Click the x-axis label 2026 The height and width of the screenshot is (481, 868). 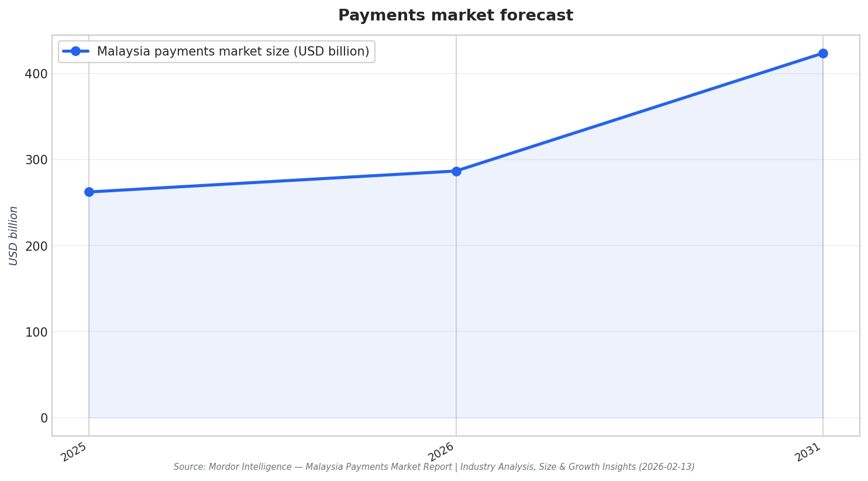pyautogui.click(x=442, y=452)
